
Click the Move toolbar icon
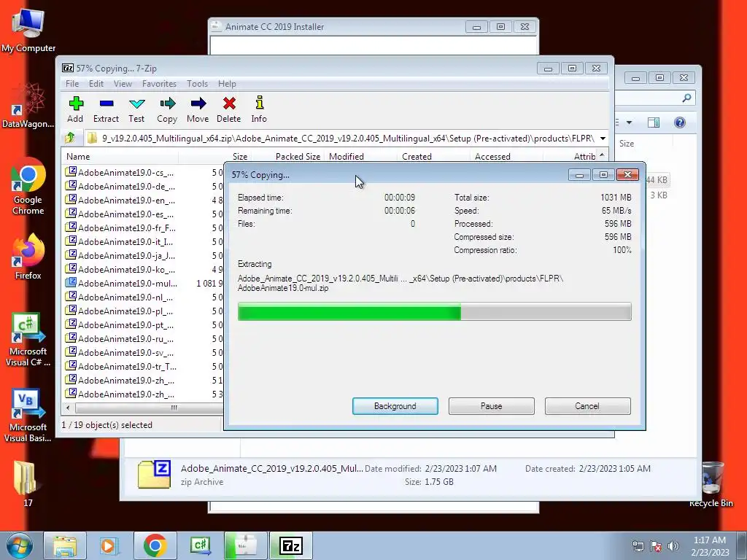(198, 109)
